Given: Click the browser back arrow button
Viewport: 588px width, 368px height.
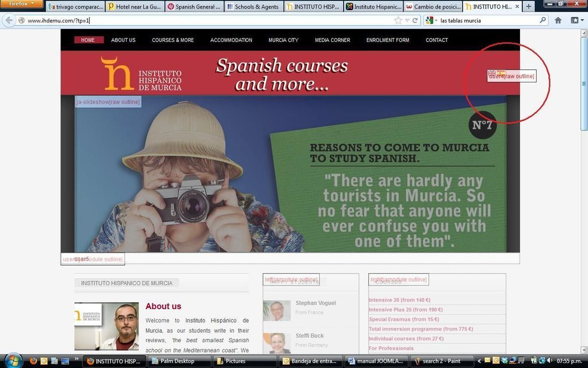Looking at the screenshot, I should pos(10,20).
